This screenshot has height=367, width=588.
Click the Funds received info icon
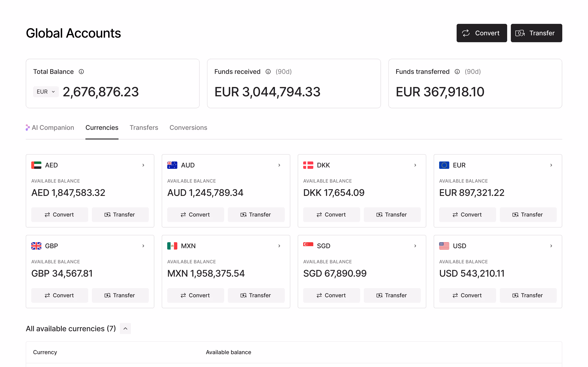[x=268, y=72]
